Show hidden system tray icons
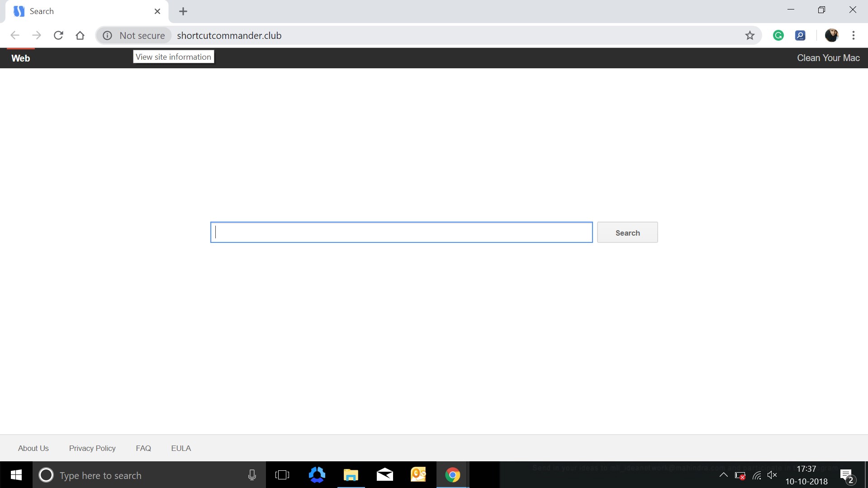Viewport: 868px width, 488px height. point(723,475)
